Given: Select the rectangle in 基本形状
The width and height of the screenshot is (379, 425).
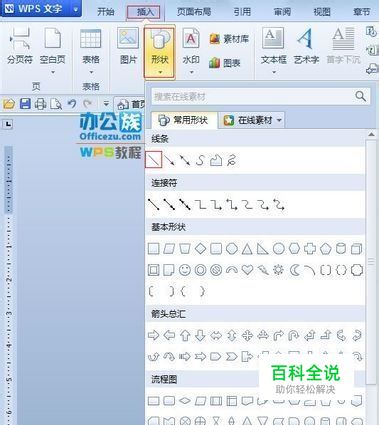Looking at the screenshot, I should tap(153, 249).
